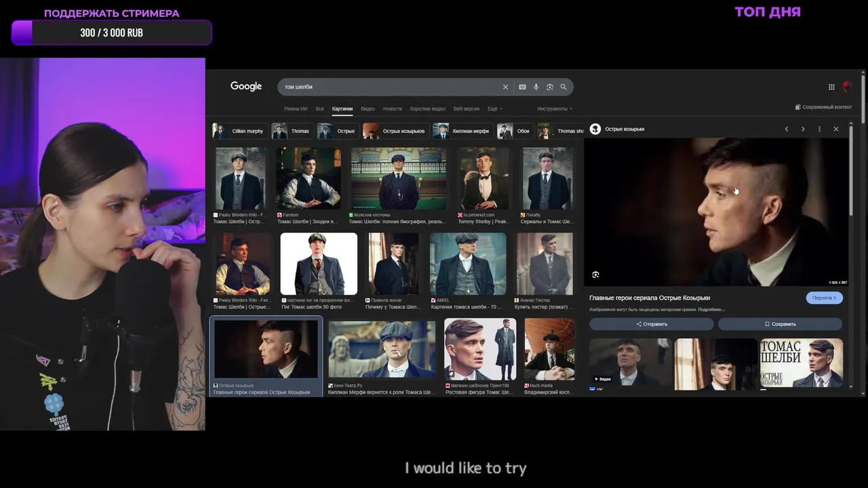Open the Google apps grid icon
868x488 pixels.
click(x=831, y=87)
